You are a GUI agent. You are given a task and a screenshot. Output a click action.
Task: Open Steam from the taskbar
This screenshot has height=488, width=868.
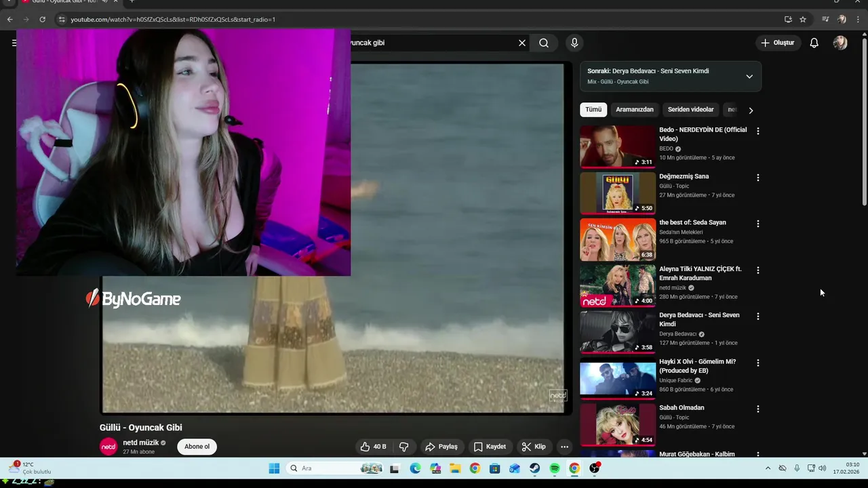coord(535,468)
